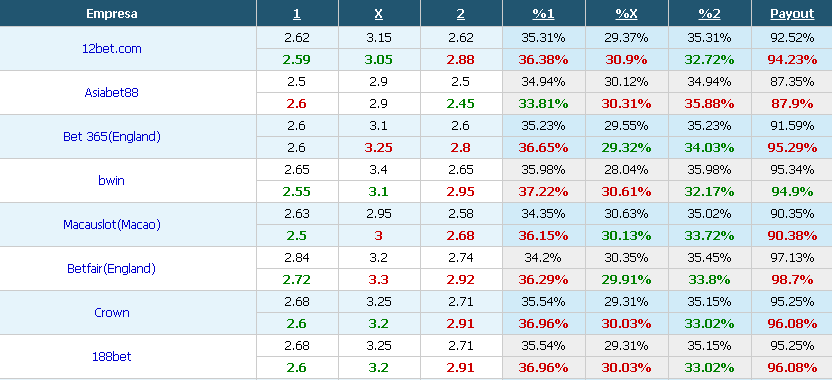Viewport: 832px width, 380px height.
Task: Select Betfair current payout 98.7%
Action: point(792,280)
